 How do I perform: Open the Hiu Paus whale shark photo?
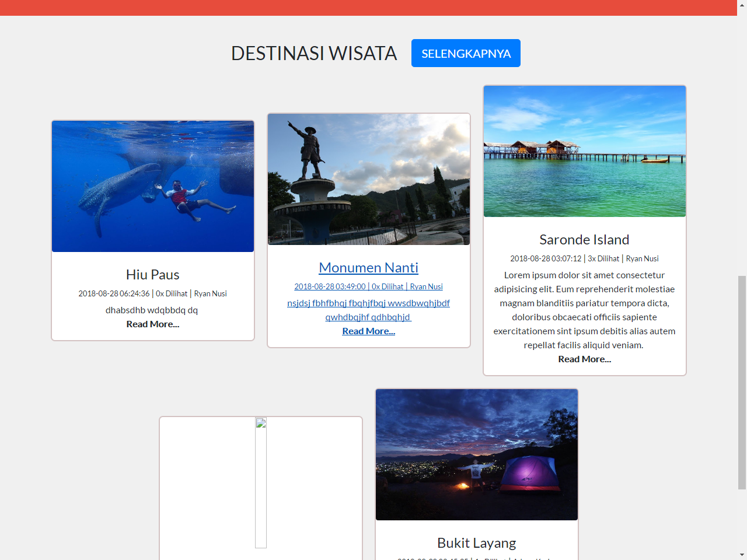pos(153,187)
